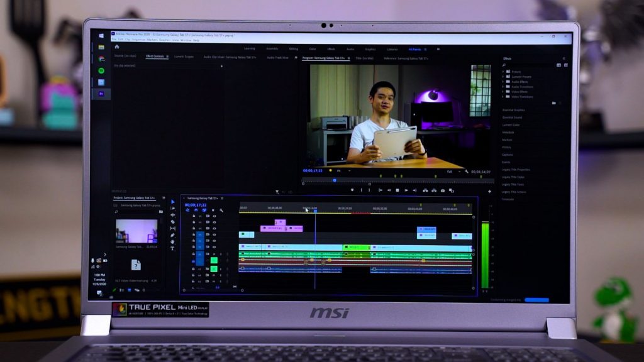Open Fit zoom level dropdown
The image size is (644, 362).
[x=343, y=171]
